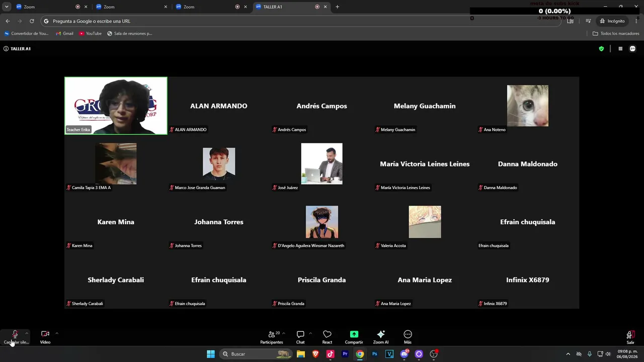Image resolution: width=644 pixels, height=362 pixels.
Task: Change the view layout with grid icon
Action: 620,49
